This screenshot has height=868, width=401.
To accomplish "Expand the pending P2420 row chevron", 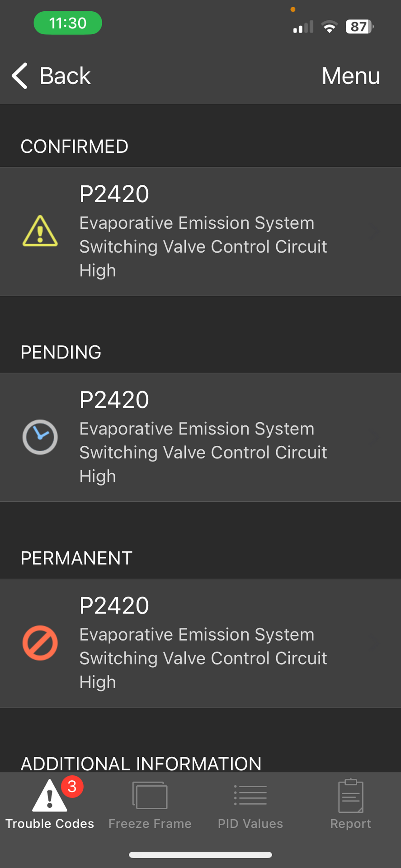I will tap(373, 437).
